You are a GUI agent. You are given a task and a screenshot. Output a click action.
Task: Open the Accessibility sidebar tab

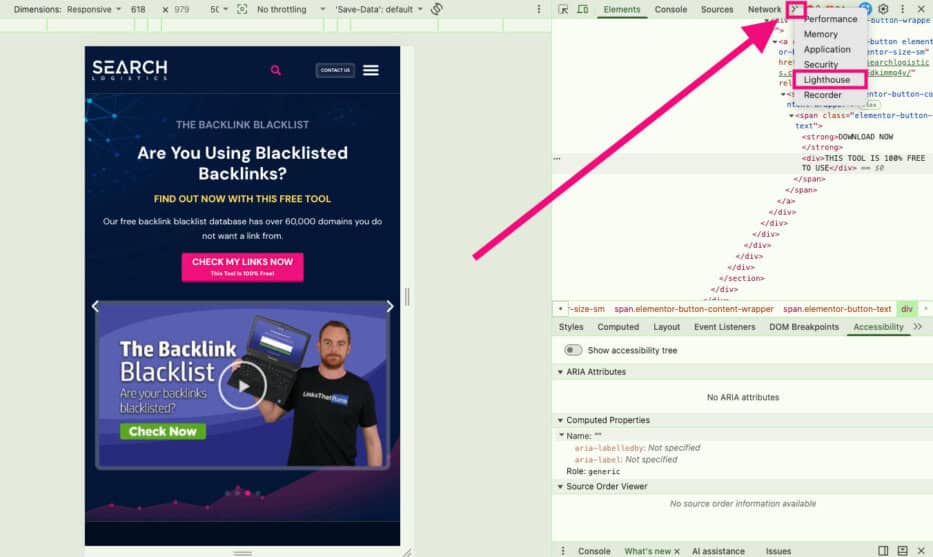pos(878,327)
